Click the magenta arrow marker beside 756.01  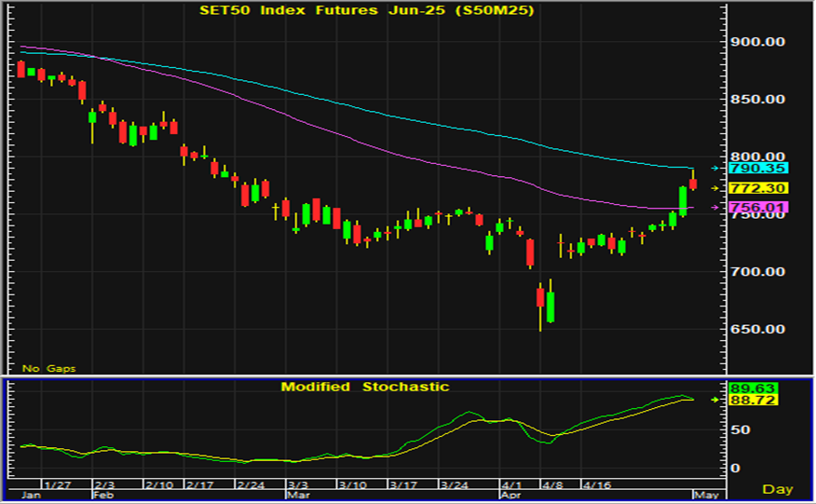coord(715,207)
